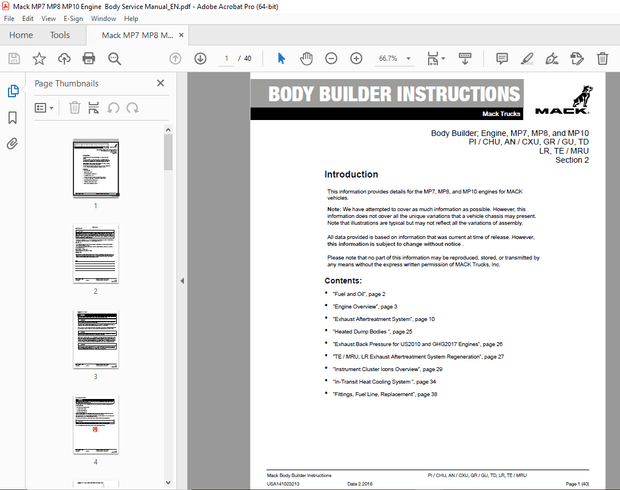Select the Highlight text pen icon

[x=527, y=59]
